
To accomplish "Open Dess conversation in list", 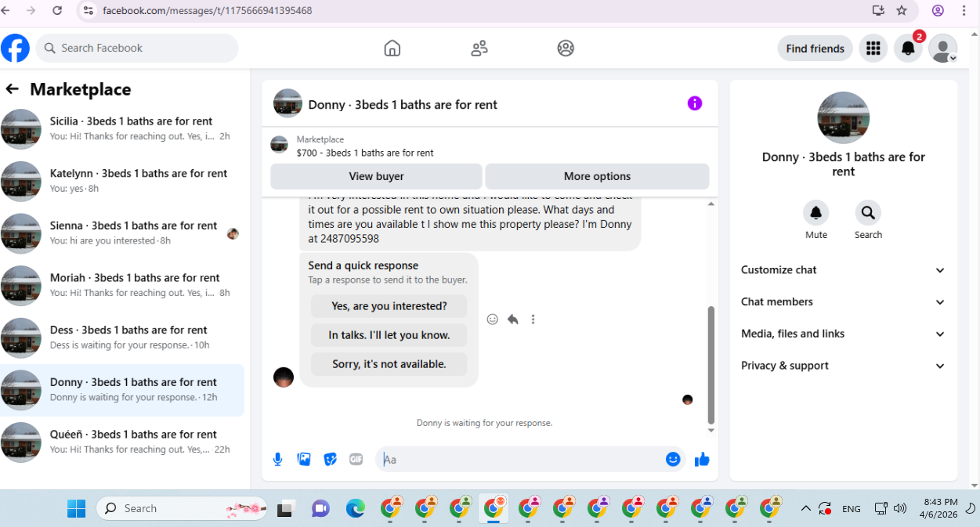I will tap(122, 337).
